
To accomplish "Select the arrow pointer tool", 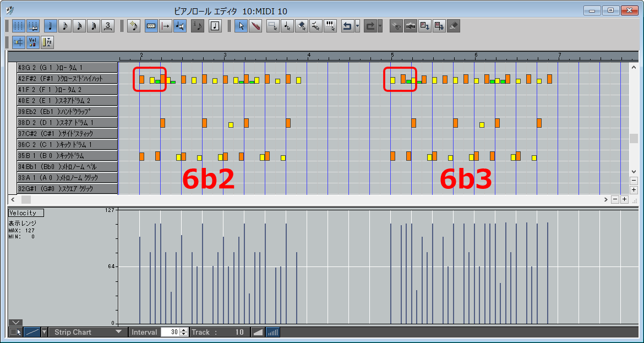I will click(x=241, y=26).
